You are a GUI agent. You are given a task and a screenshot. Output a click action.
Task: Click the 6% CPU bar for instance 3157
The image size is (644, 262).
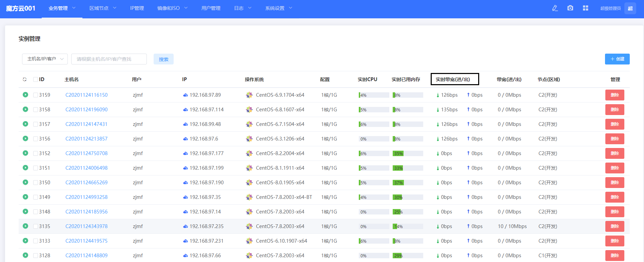[374, 124]
